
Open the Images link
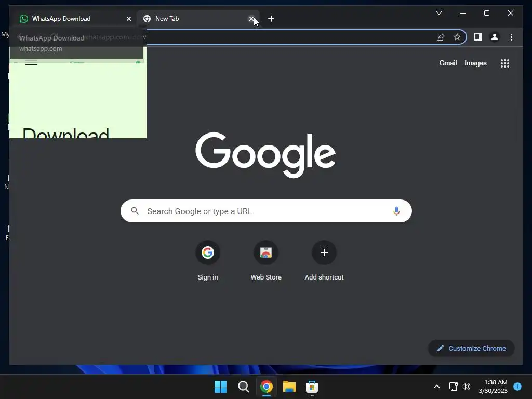click(x=475, y=63)
